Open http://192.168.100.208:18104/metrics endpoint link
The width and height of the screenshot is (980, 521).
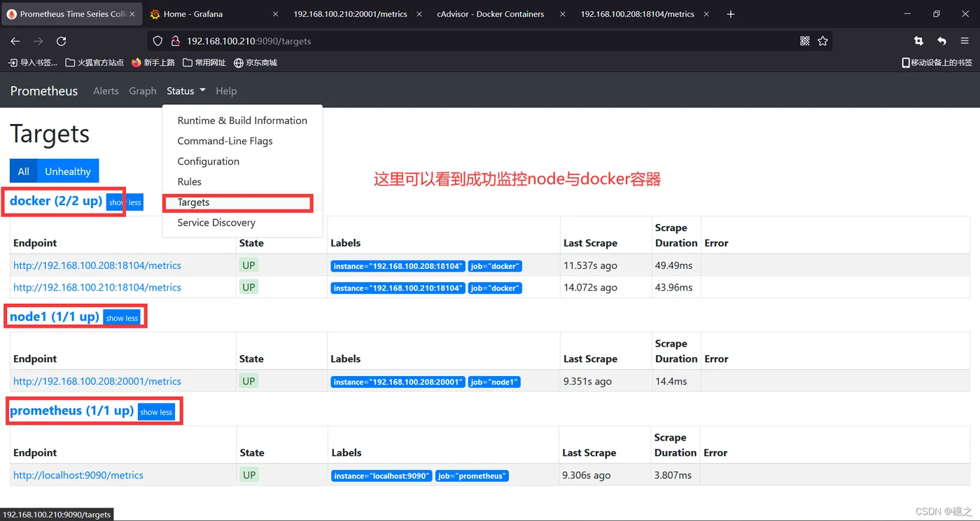click(97, 265)
